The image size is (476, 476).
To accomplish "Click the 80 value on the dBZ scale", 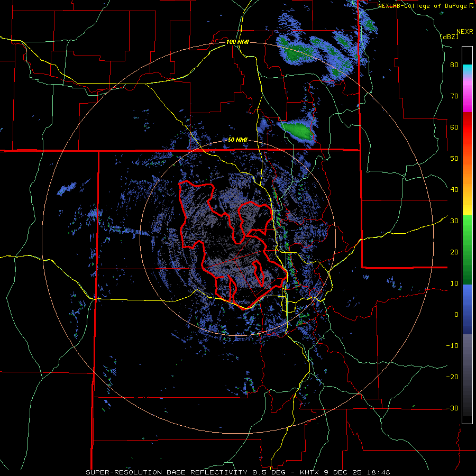I will [454, 65].
